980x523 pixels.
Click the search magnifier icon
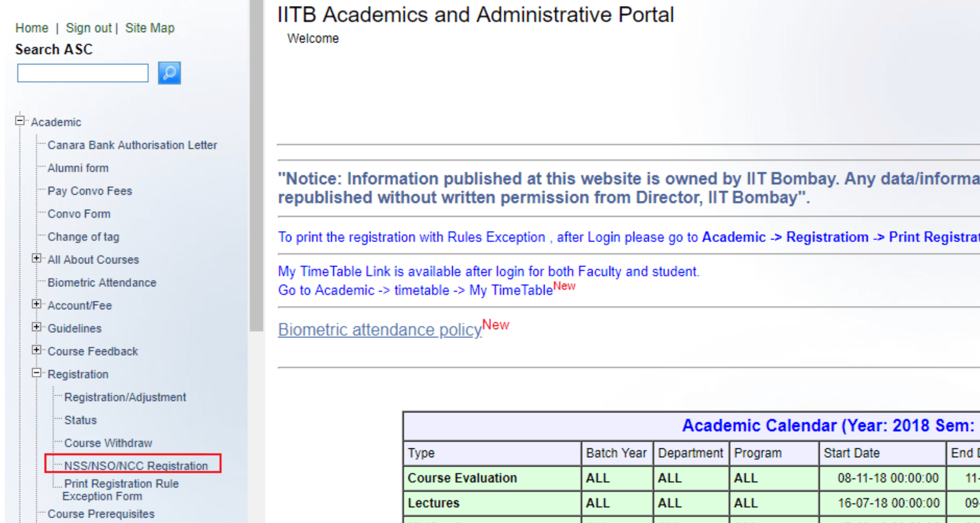point(169,73)
